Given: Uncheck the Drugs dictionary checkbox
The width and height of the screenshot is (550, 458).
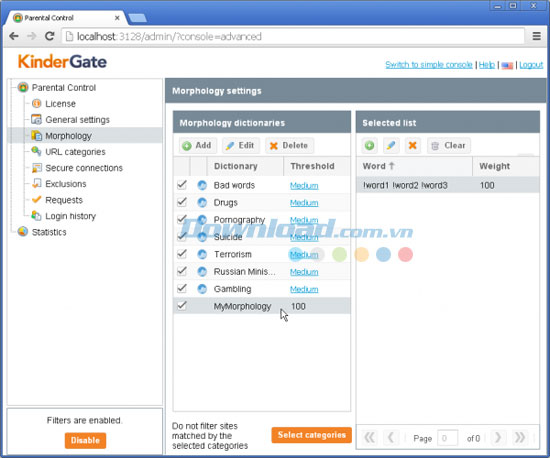Looking at the screenshot, I should tap(182, 202).
